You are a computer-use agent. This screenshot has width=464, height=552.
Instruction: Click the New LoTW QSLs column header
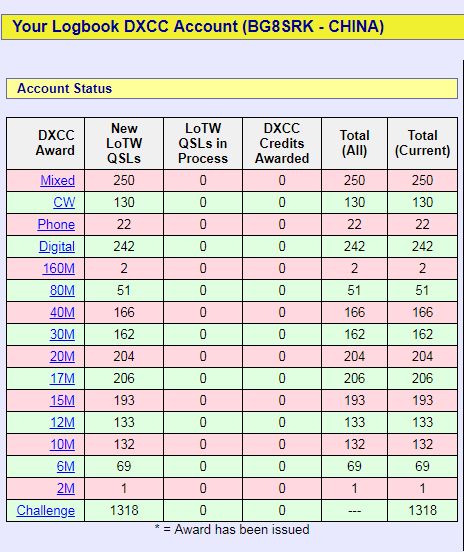click(124, 143)
